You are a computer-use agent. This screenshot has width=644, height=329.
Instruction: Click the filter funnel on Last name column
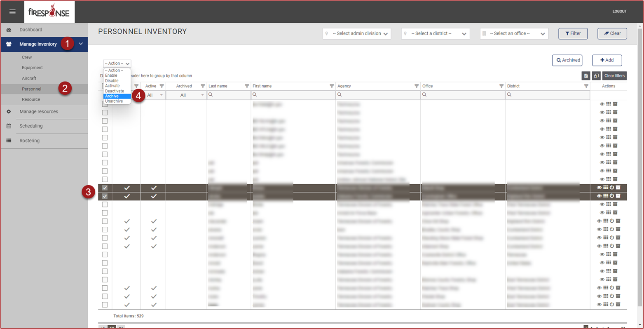point(247,86)
